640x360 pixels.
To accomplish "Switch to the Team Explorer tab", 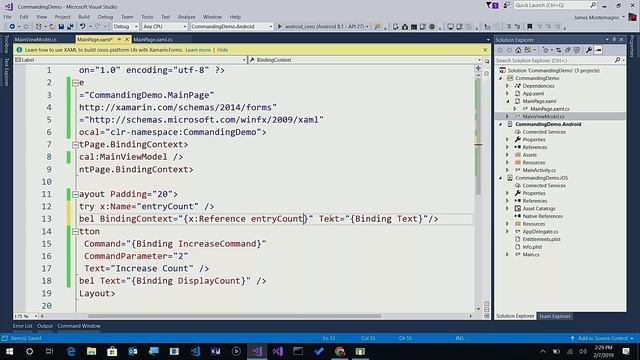I will click(554, 316).
